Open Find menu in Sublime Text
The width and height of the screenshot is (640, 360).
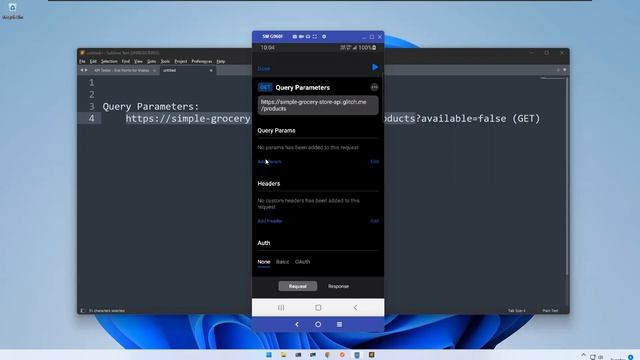pyautogui.click(x=126, y=61)
